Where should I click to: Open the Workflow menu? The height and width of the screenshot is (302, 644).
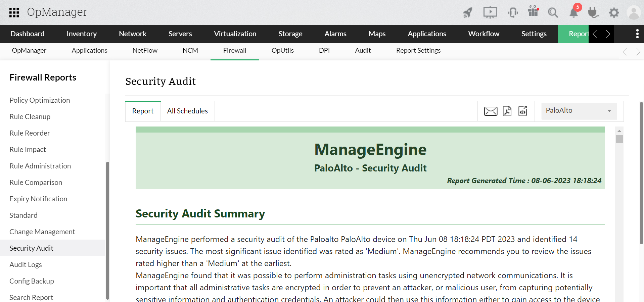[x=484, y=34]
